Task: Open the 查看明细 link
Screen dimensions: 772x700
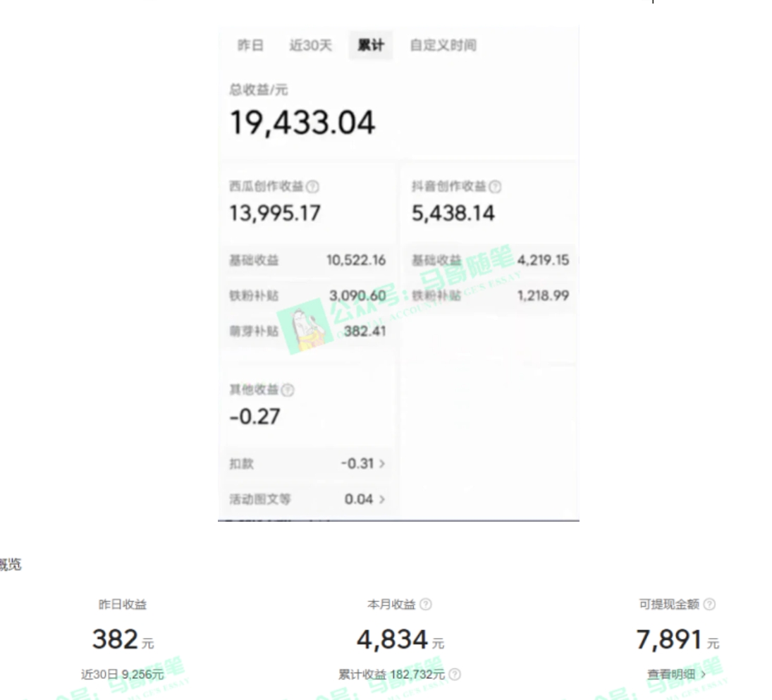Action: coord(671,675)
